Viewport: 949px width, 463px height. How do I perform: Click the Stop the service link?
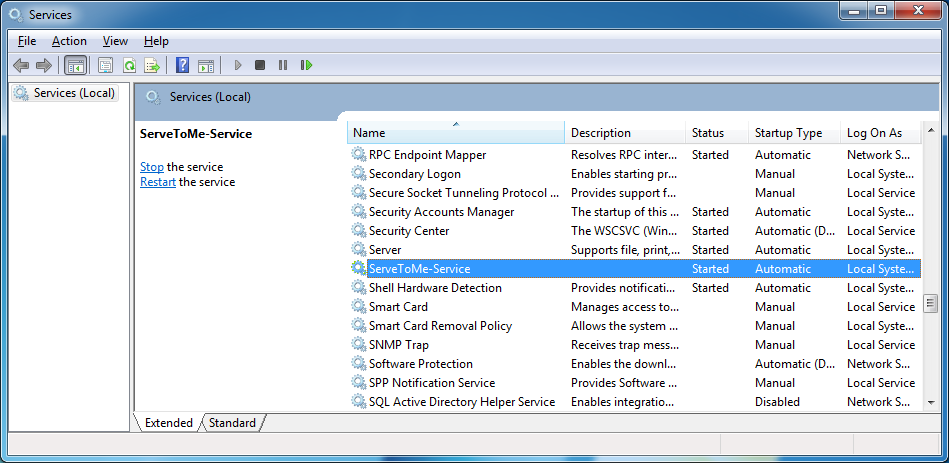pos(152,167)
